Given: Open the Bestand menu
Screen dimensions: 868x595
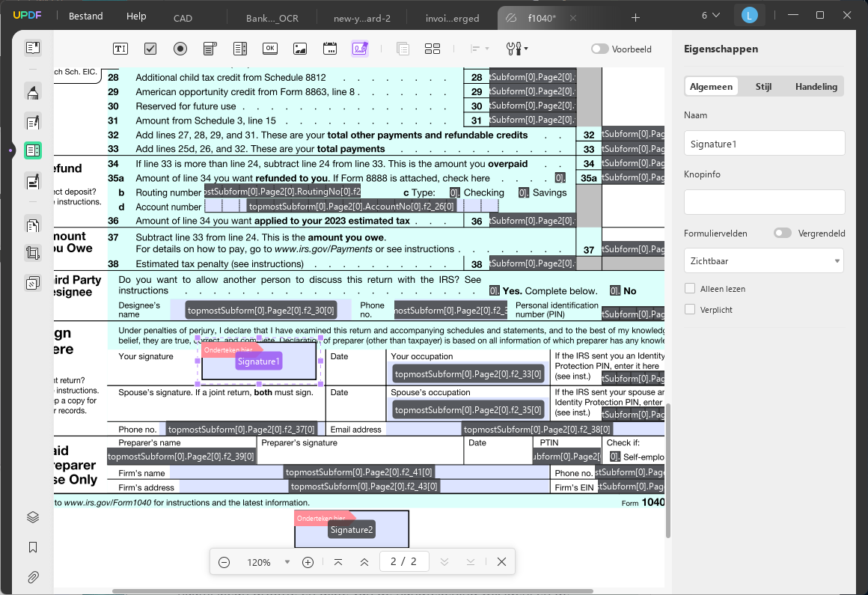Looking at the screenshot, I should pos(86,16).
